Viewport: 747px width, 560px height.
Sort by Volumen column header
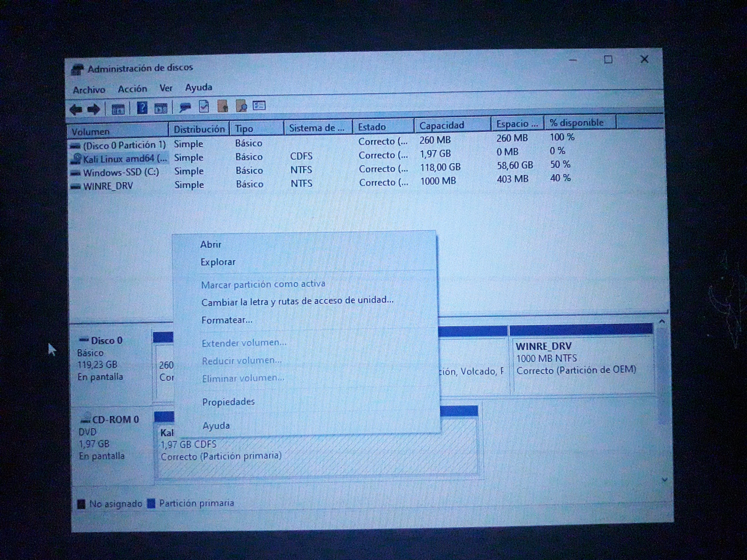click(90, 131)
